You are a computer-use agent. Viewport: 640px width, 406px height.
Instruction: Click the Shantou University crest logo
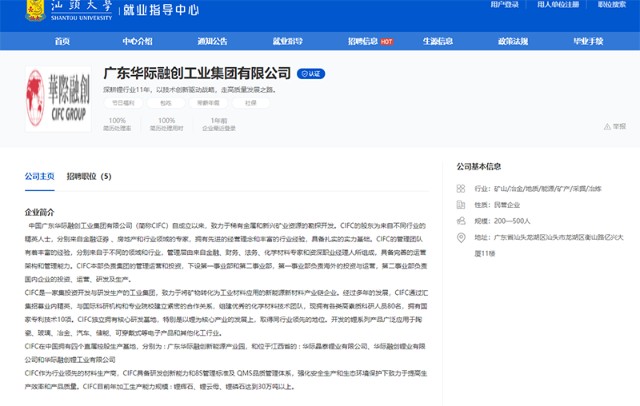(35, 10)
